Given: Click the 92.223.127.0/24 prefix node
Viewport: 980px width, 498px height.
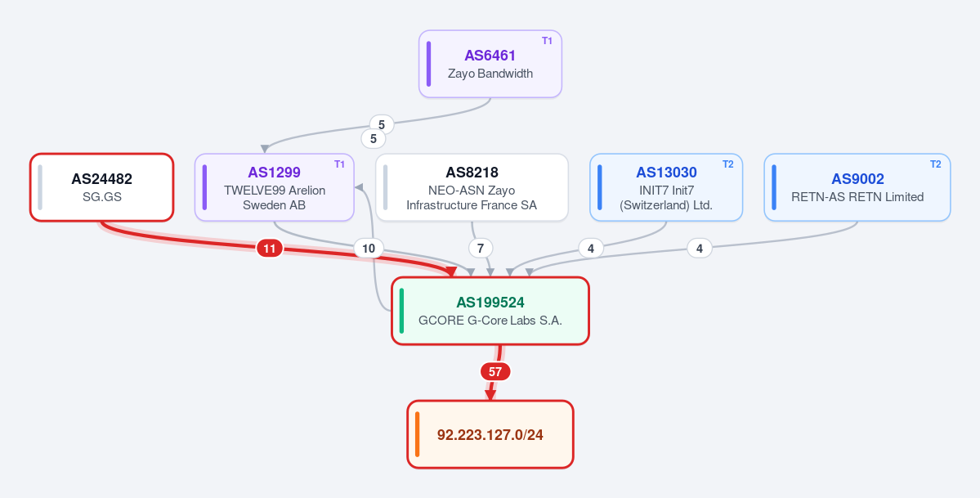Looking at the screenshot, I should (x=490, y=434).
